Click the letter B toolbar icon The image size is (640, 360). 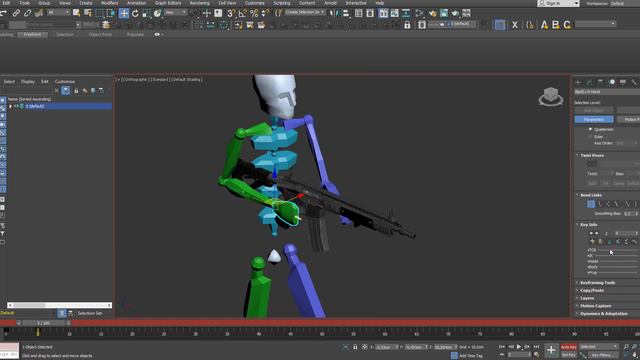coord(556,25)
